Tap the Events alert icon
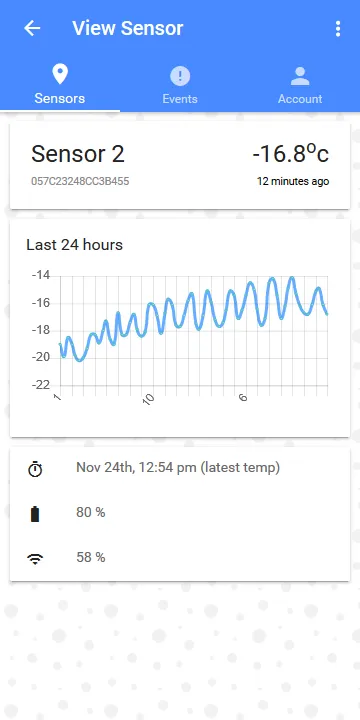Viewport: 360px width, 720px height. pyautogui.click(x=180, y=76)
